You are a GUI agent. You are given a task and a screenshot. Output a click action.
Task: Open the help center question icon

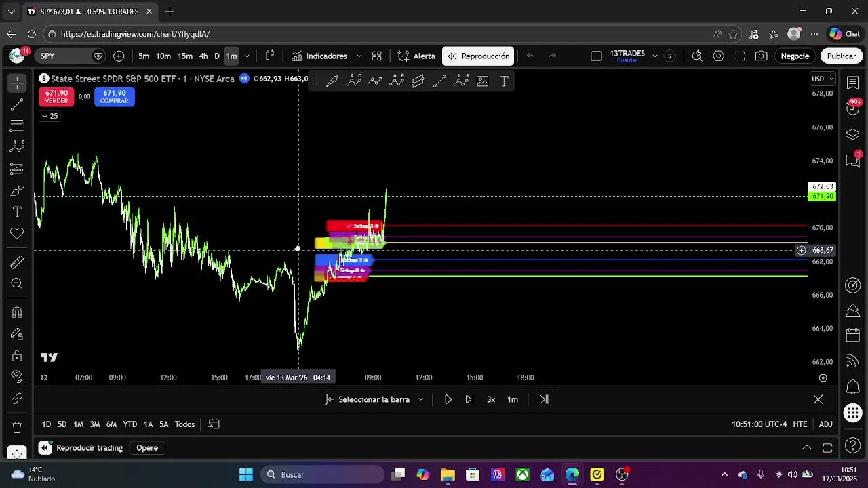tap(853, 445)
